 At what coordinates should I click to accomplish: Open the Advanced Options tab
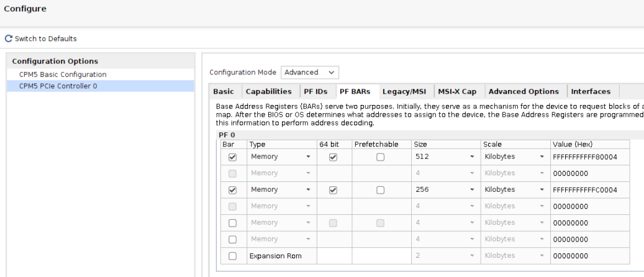tap(524, 91)
